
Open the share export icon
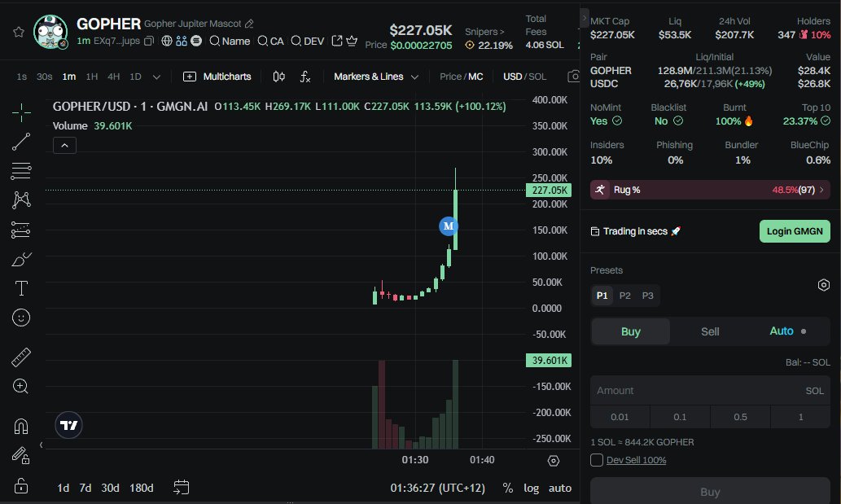[x=337, y=41]
